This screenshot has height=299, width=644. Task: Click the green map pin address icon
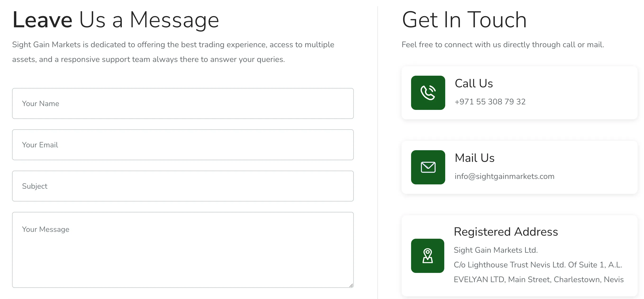tap(427, 256)
